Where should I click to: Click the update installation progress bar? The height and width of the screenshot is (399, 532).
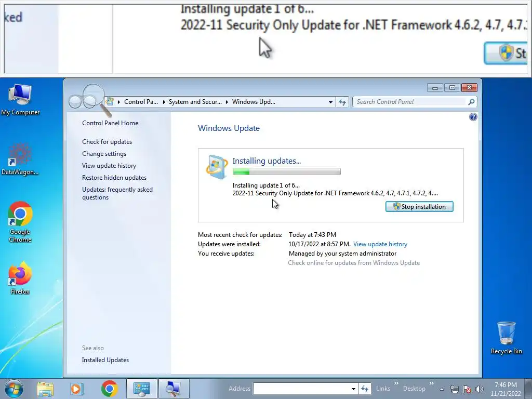coord(286,171)
